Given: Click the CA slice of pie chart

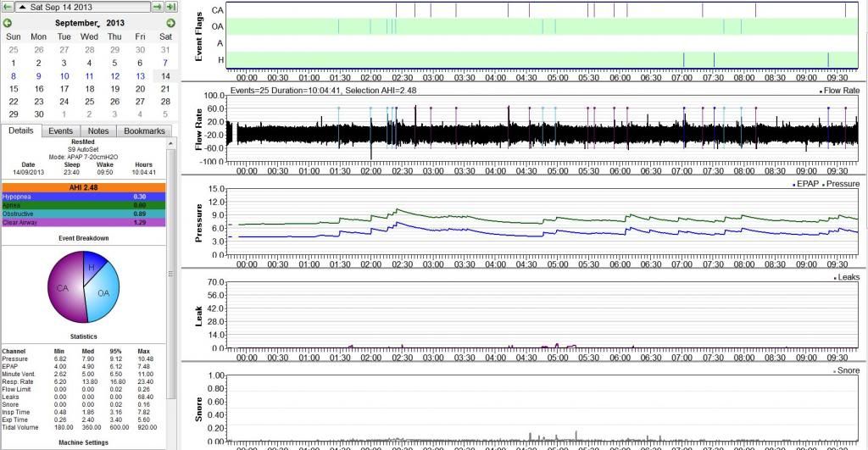Looking at the screenshot, I should 66,286.
